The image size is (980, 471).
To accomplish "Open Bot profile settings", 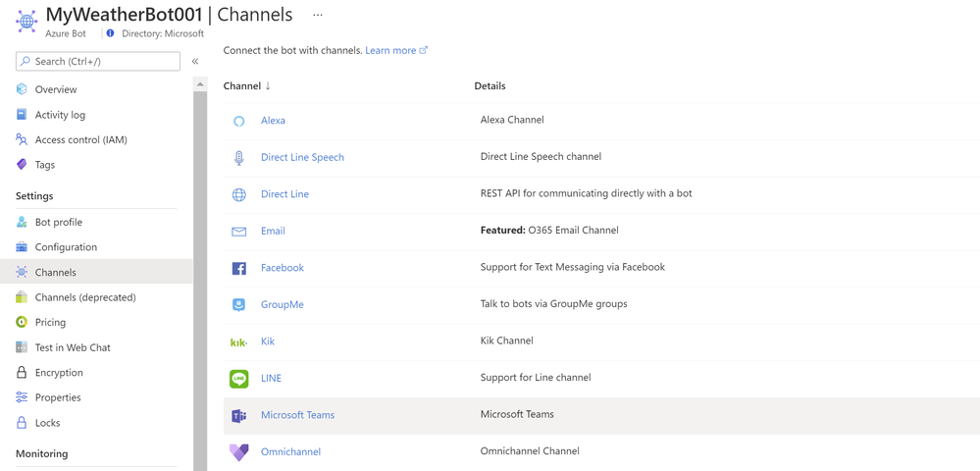I will coord(58,222).
